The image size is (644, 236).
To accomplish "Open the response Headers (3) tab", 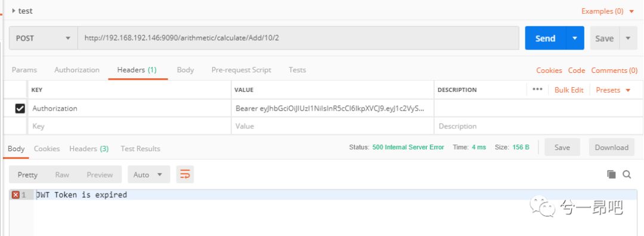I will 89,149.
